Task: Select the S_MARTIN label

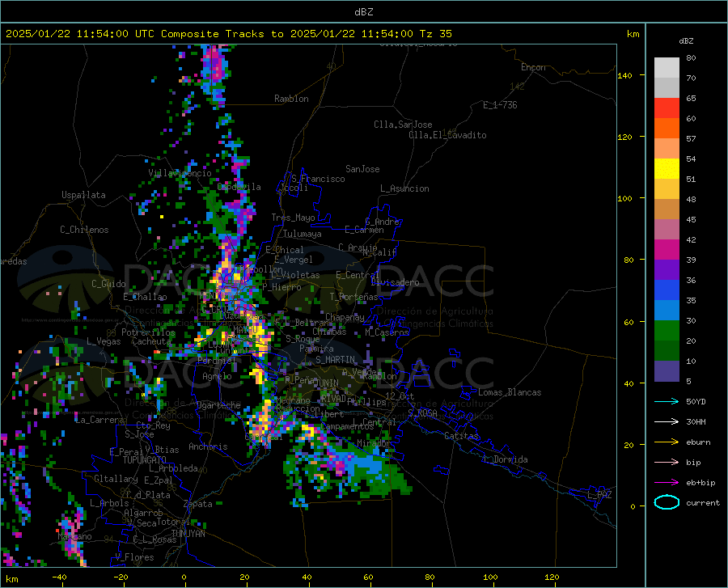Action: tap(335, 360)
